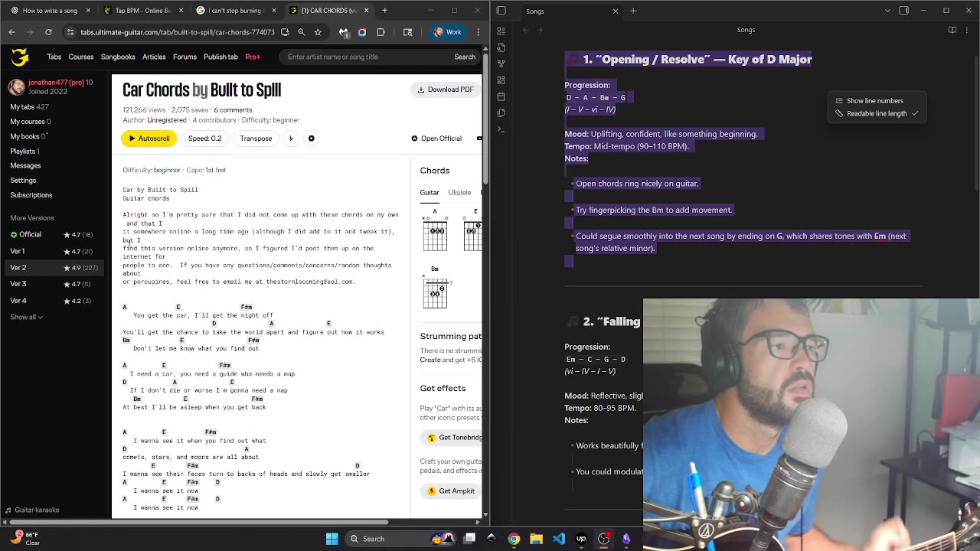
Task: Click the artist or song search field
Action: click(365, 57)
